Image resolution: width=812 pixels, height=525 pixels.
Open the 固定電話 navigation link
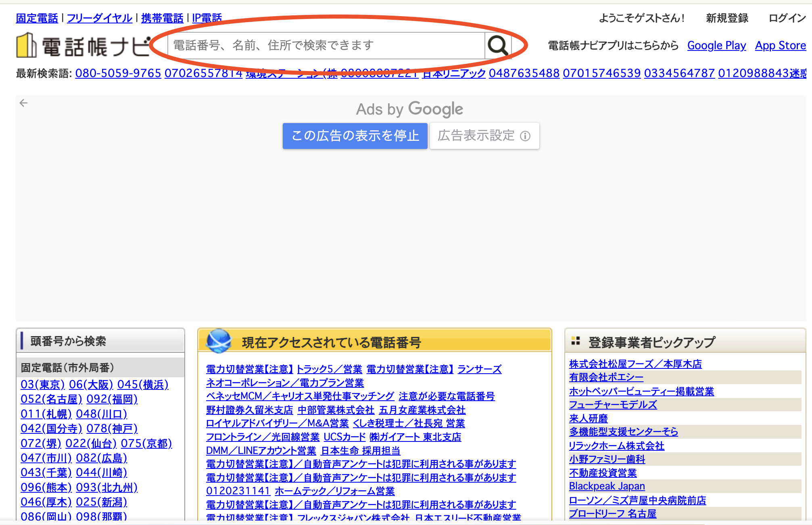point(37,18)
